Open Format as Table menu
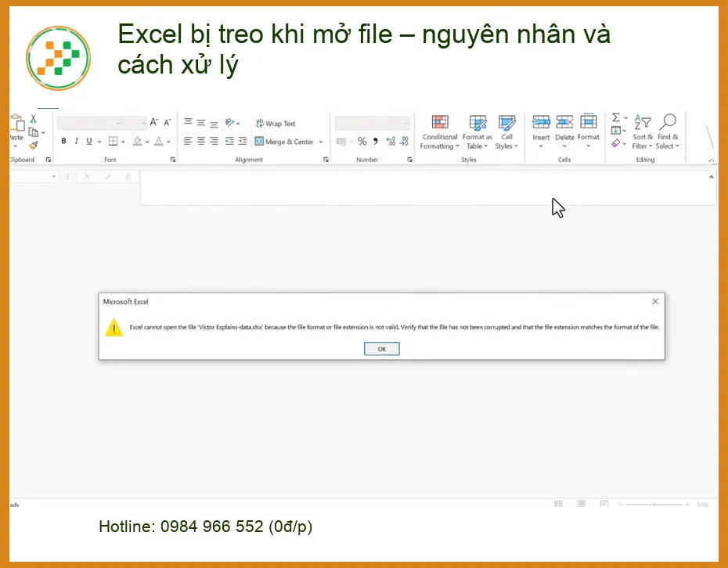 tap(478, 132)
